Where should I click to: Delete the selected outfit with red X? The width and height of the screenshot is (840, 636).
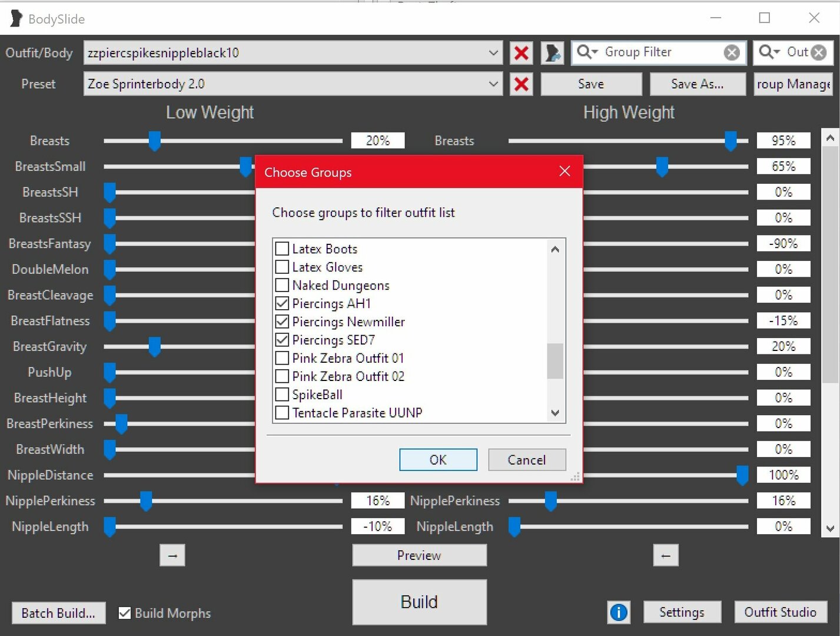pyautogui.click(x=521, y=53)
